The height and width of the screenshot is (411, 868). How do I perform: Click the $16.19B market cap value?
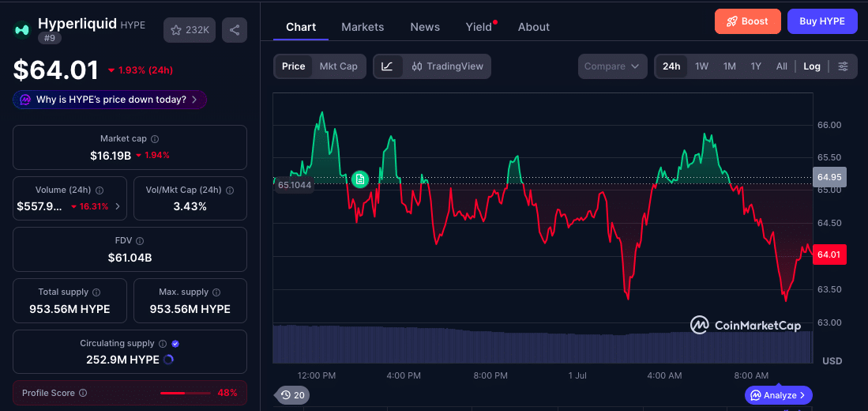(x=111, y=156)
